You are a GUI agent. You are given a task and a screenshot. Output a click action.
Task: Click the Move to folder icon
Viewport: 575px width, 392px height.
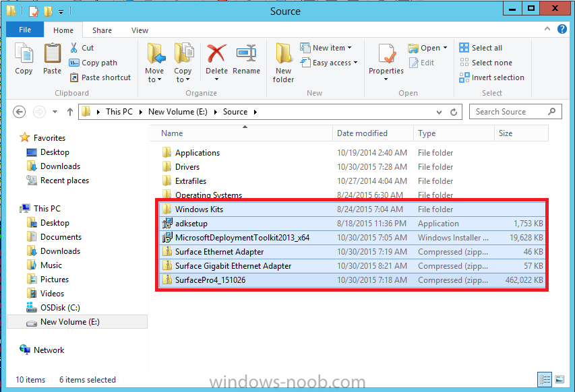[x=155, y=53]
